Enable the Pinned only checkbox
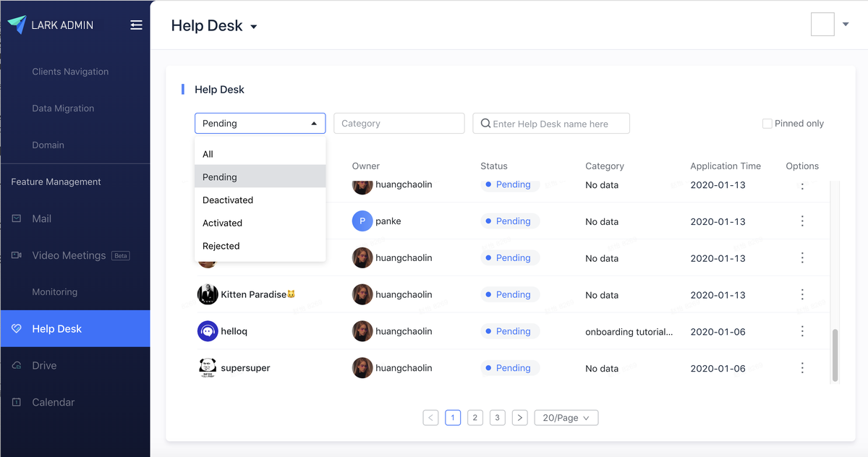 click(x=767, y=124)
